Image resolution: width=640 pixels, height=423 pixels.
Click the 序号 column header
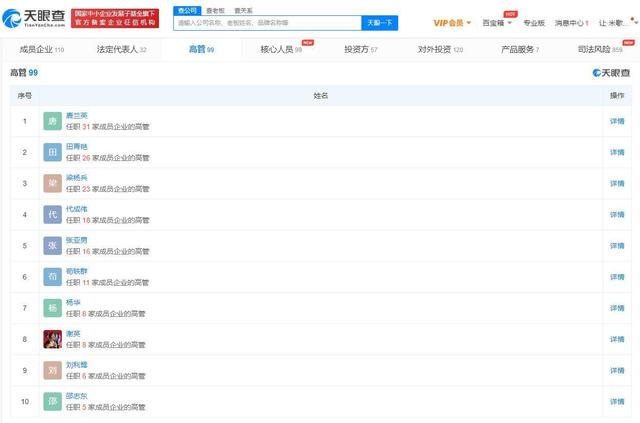pos(24,96)
